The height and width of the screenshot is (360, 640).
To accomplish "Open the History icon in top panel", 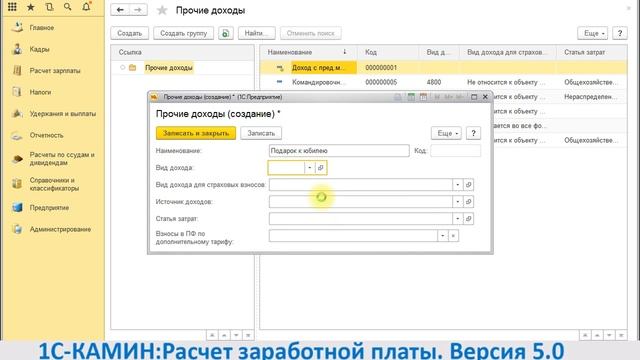I will [x=49, y=7].
